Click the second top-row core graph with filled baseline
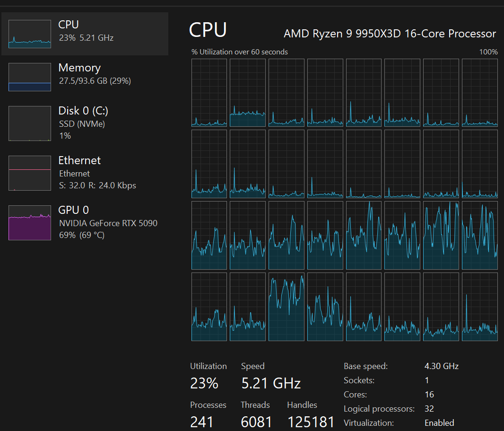504x431 pixels. (247, 93)
